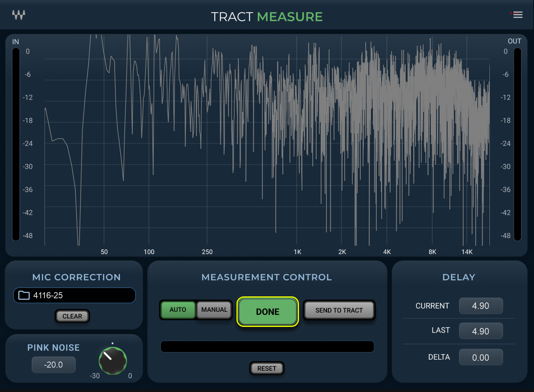Click the knob minimum label -30
Screen dimensions: 534x392
point(95,376)
